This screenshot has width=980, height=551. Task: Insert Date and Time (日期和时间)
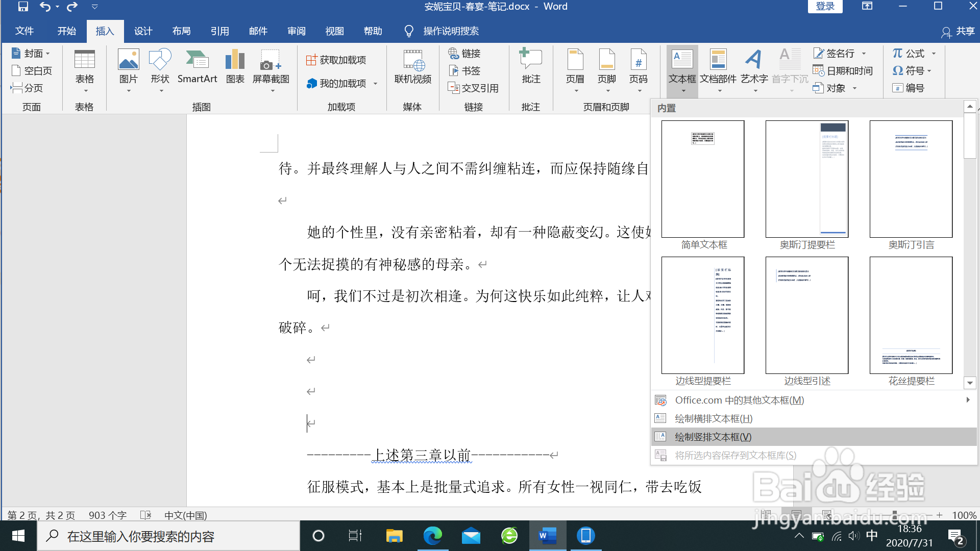[843, 70]
